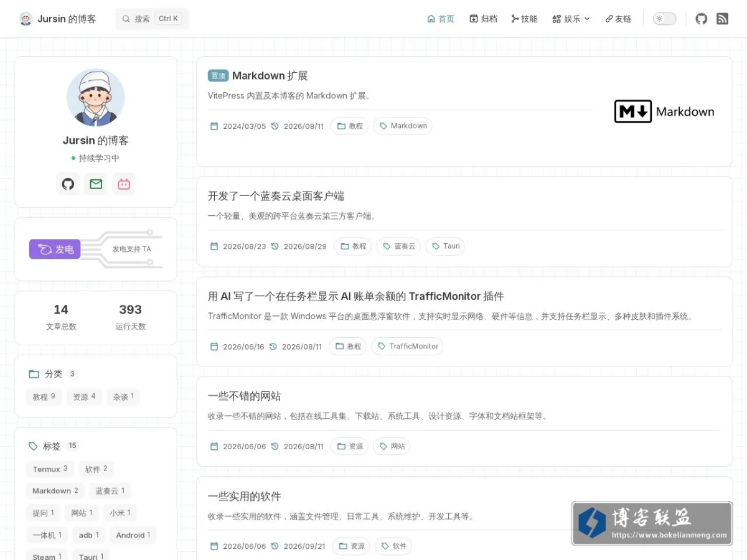Open the RSS feed icon
Viewport: 747px width, 560px height.
pos(722,19)
